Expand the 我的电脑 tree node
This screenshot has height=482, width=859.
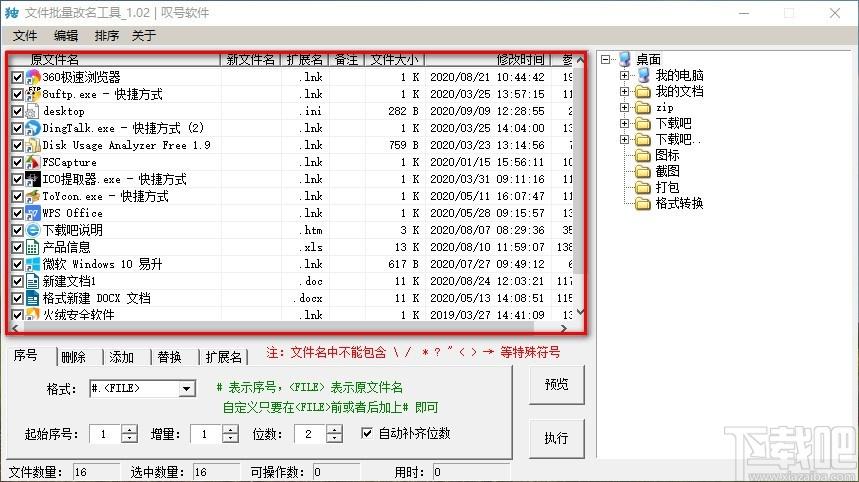[624, 75]
